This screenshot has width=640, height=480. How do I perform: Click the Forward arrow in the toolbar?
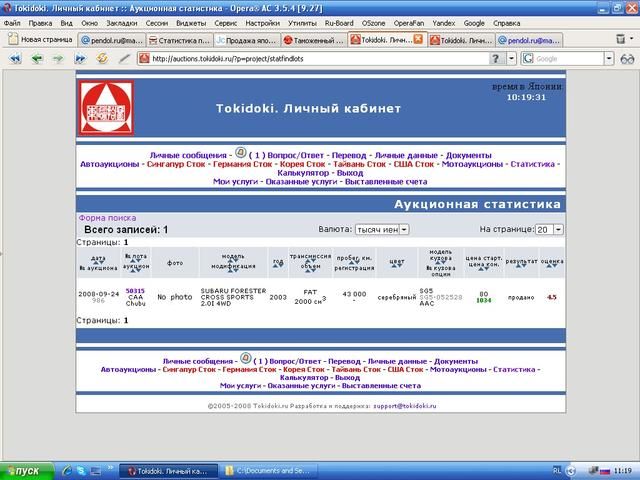point(58,59)
